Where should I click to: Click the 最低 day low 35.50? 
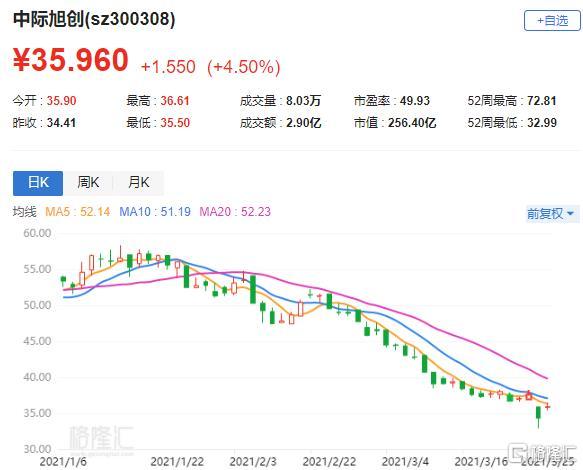click(x=175, y=123)
